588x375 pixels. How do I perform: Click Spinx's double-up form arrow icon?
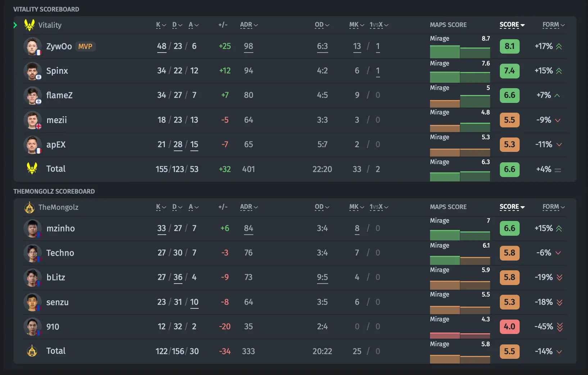(559, 71)
